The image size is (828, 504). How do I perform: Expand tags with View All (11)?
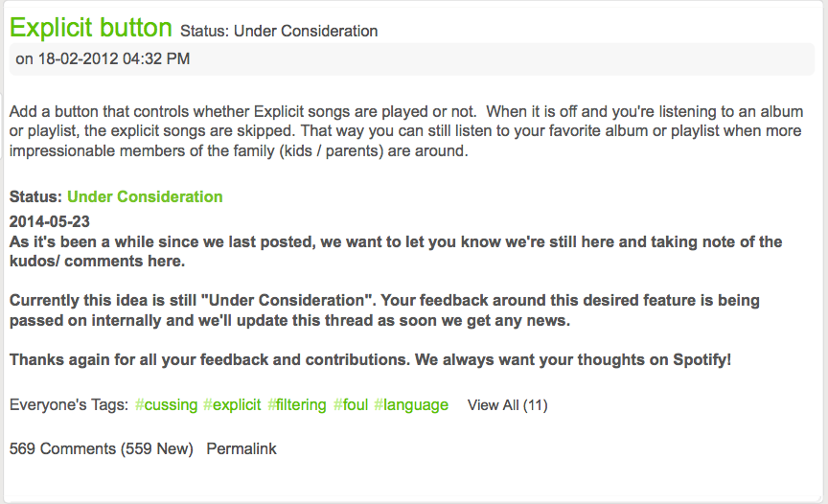click(507, 405)
